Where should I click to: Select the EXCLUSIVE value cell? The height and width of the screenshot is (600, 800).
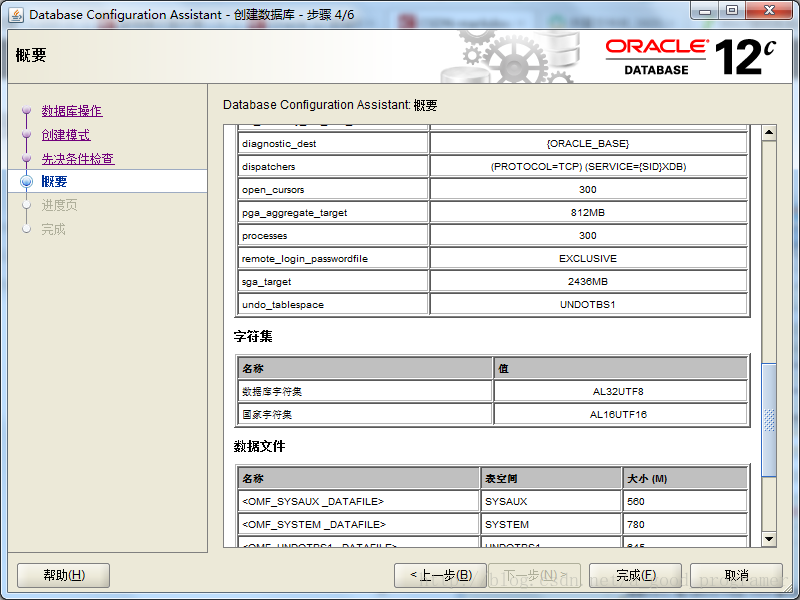[x=588, y=258]
